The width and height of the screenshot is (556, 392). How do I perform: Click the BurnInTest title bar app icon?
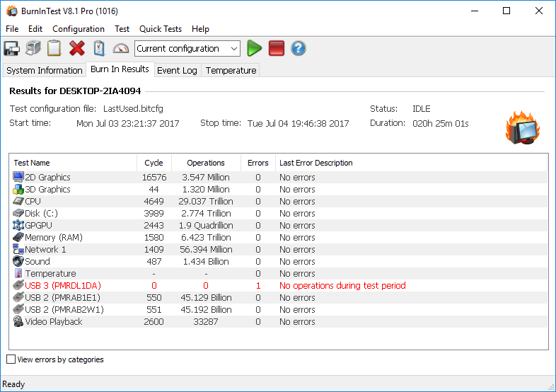click(12, 11)
